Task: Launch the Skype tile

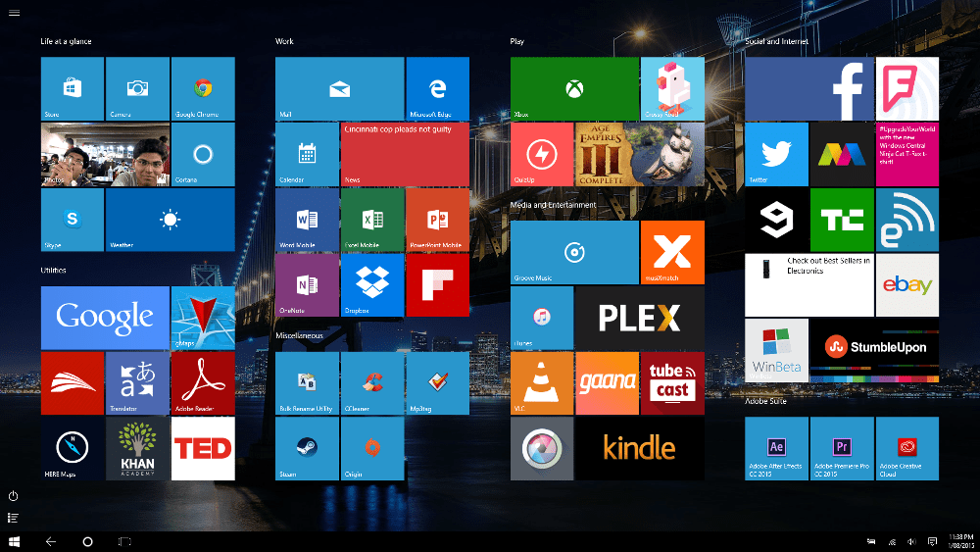Action: click(x=73, y=220)
